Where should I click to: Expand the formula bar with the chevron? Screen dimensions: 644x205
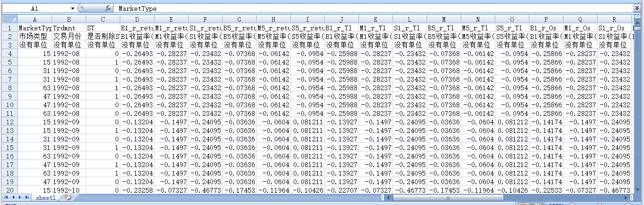tap(637, 9)
